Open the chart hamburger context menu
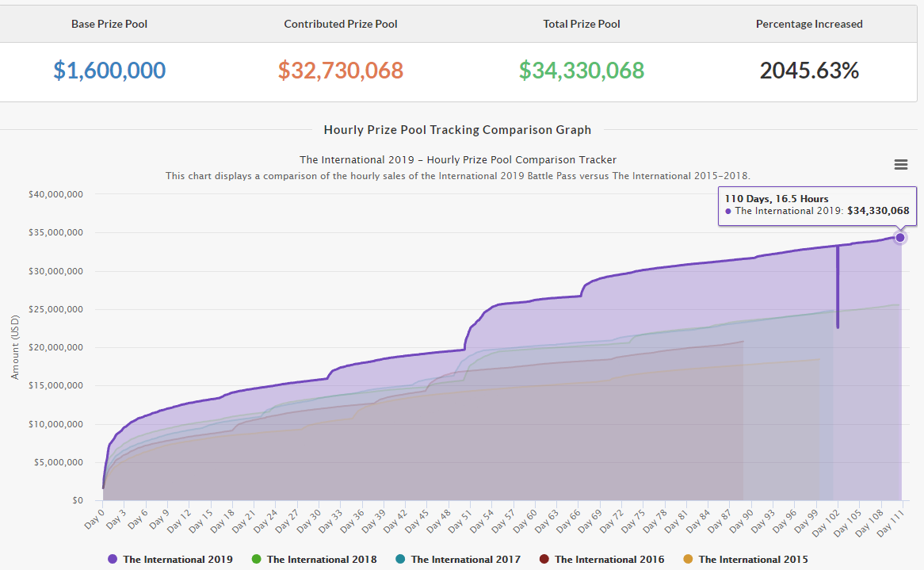 click(900, 164)
